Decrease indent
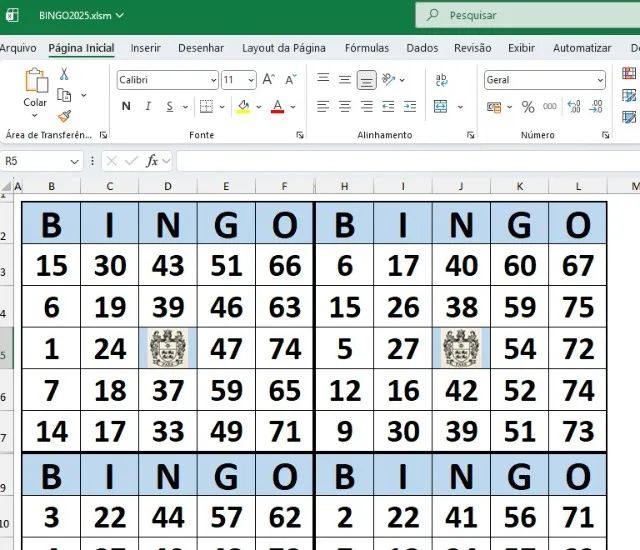 (x=388, y=106)
